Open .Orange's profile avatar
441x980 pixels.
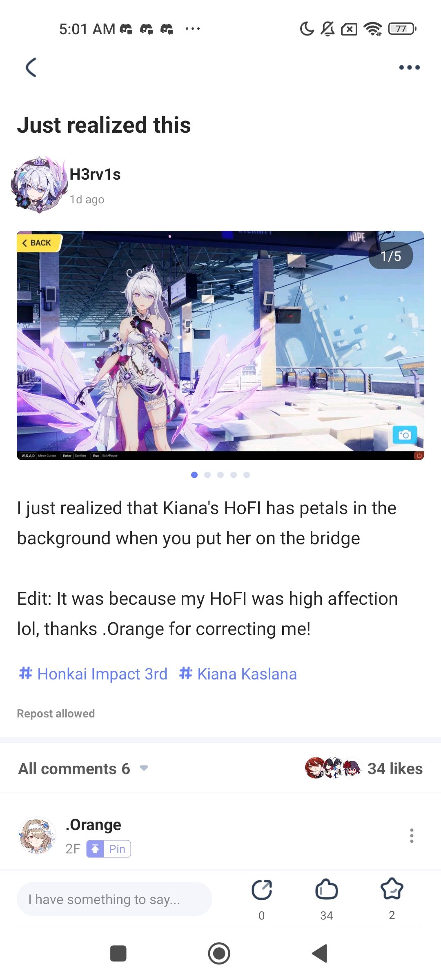pos(37,835)
